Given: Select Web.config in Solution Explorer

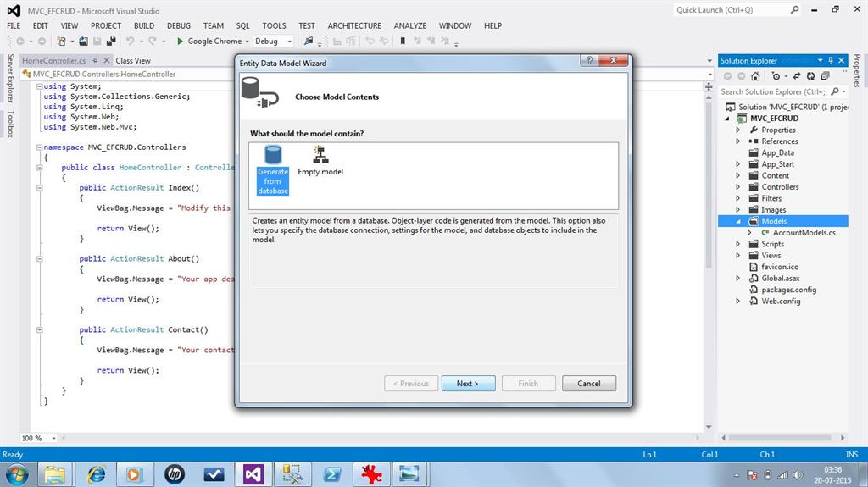Looking at the screenshot, I should 781,301.
